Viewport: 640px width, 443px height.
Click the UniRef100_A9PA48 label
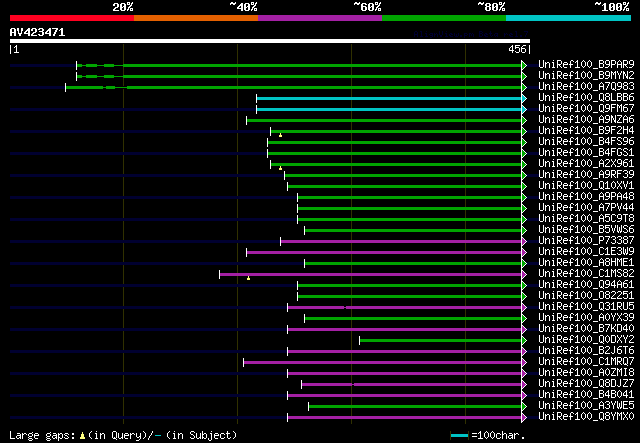coord(586,197)
